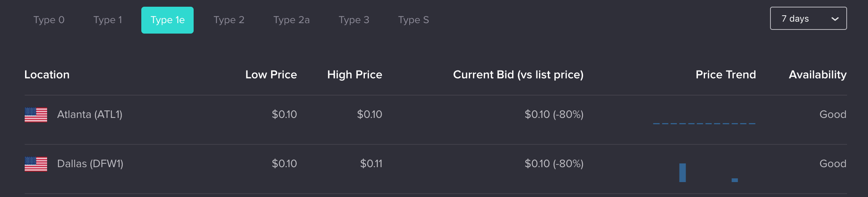
Task: Select the Type 3 tab
Action: coord(354,20)
